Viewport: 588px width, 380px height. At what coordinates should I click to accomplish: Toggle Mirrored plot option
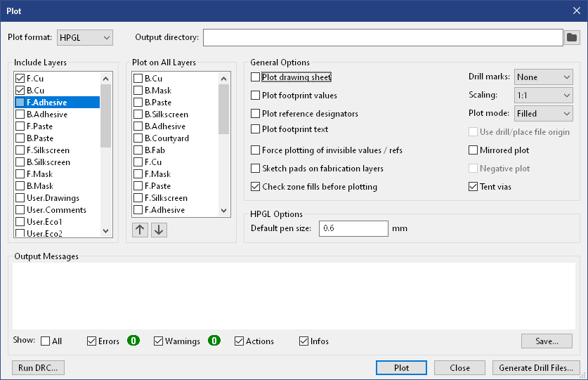(473, 150)
